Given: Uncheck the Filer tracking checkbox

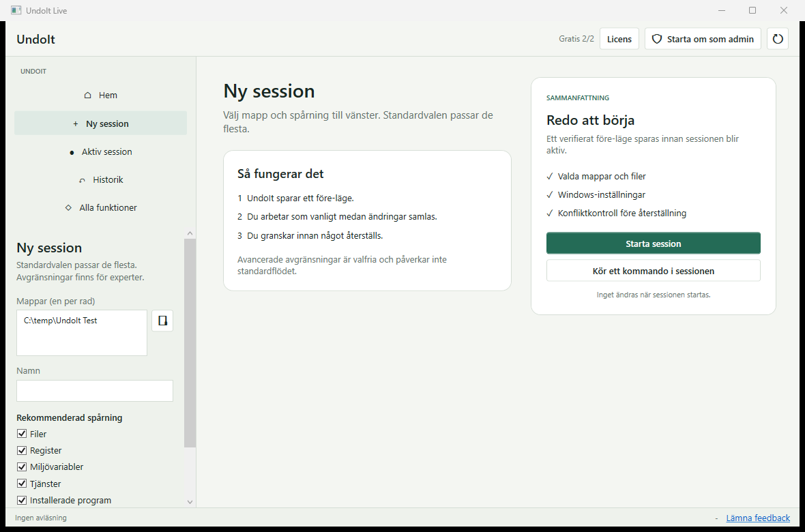Looking at the screenshot, I should (x=22, y=434).
